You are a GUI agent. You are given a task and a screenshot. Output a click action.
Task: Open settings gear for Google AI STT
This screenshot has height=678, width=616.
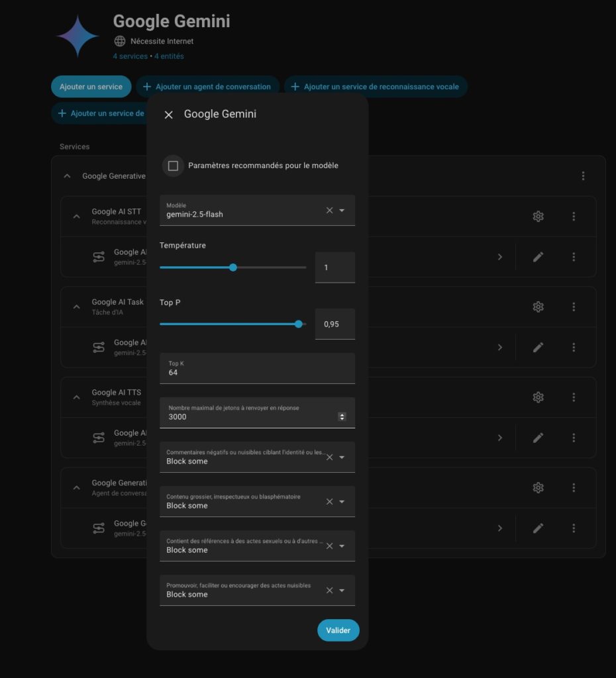click(538, 217)
